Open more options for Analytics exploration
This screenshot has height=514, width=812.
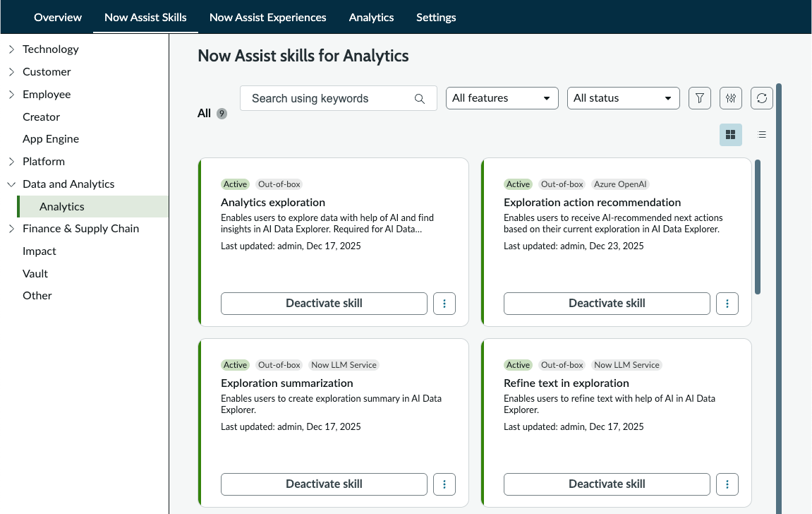(444, 304)
